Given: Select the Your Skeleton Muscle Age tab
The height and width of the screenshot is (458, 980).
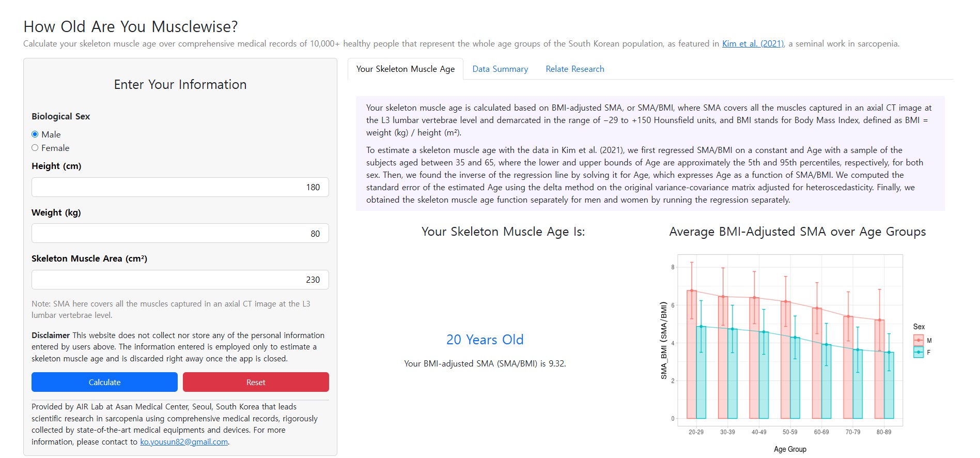Looking at the screenshot, I should (406, 69).
